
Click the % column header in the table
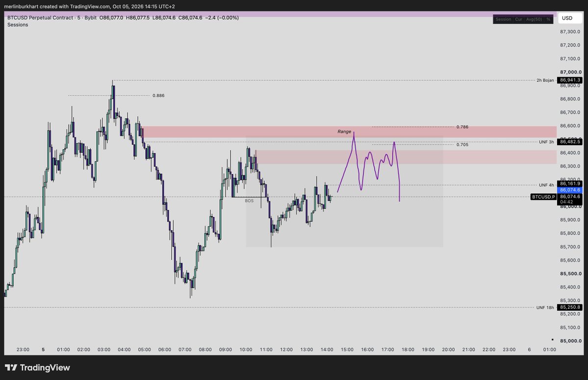(548, 19)
